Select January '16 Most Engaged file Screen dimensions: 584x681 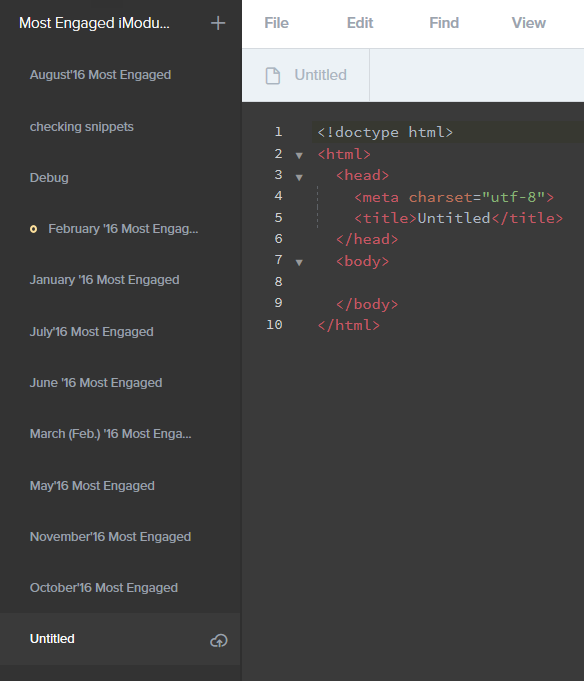(104, 280)
